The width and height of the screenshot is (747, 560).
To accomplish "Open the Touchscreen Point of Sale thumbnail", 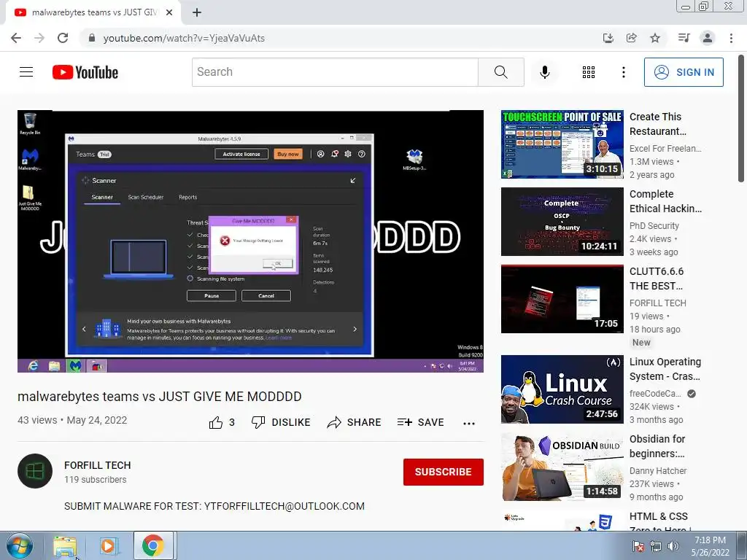I will pyautogui.click(x=562, y=144).
